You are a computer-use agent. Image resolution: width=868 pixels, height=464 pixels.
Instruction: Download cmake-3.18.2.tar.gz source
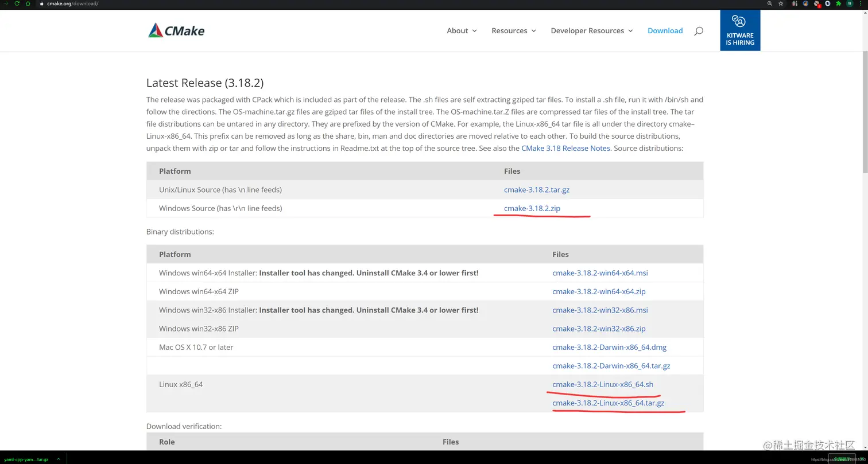pos(537,189)
